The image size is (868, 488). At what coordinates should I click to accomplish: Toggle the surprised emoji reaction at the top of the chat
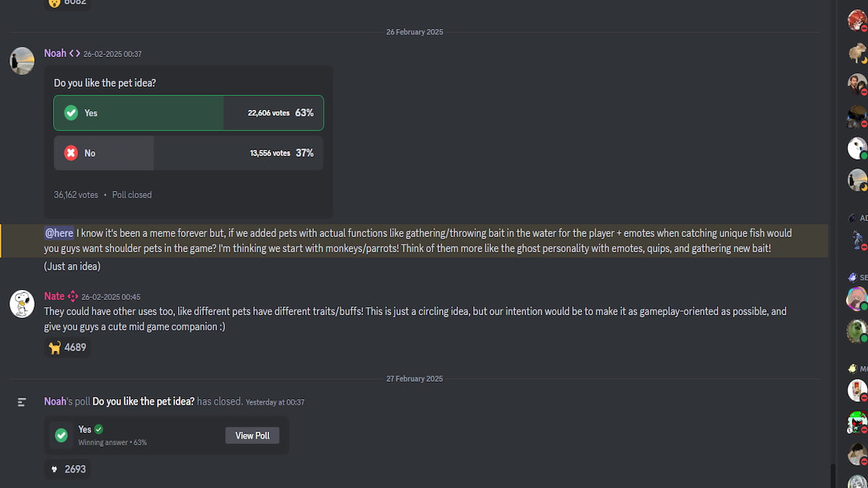point(67,3)
